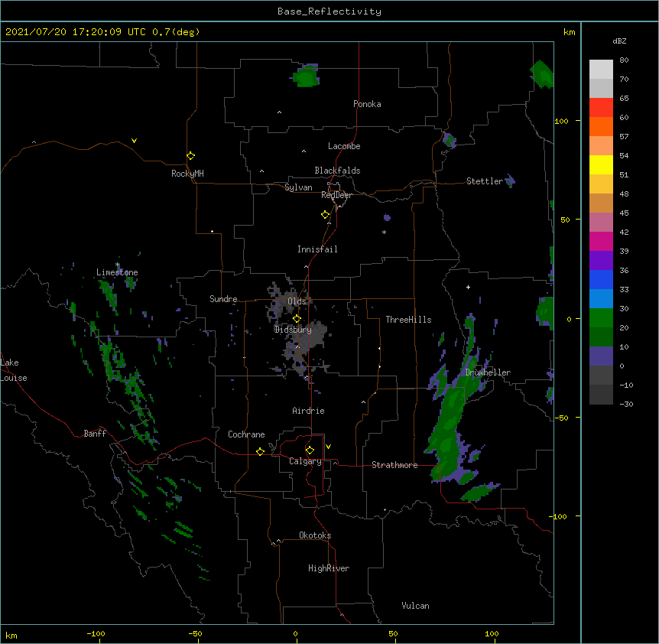This screenshot has width=659, height=644.
Task: Pick the yellow 51 dBZ legend swatch
Action: coord(601,164)
